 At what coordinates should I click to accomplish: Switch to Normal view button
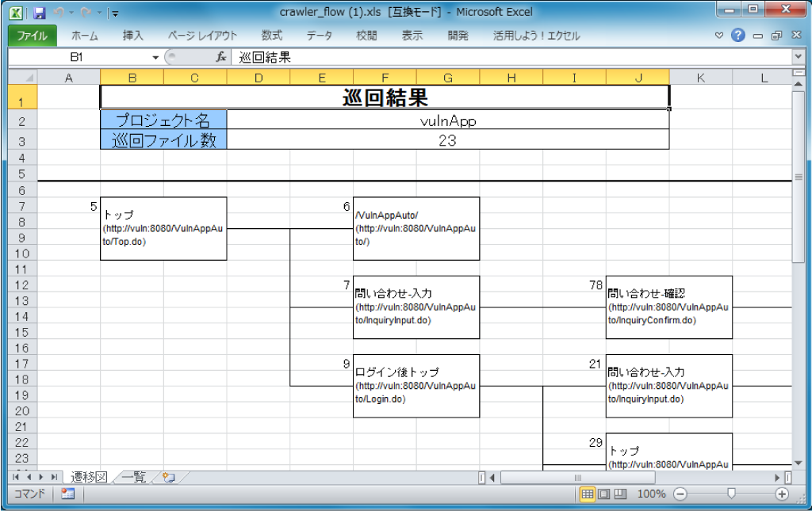(588, 494)
